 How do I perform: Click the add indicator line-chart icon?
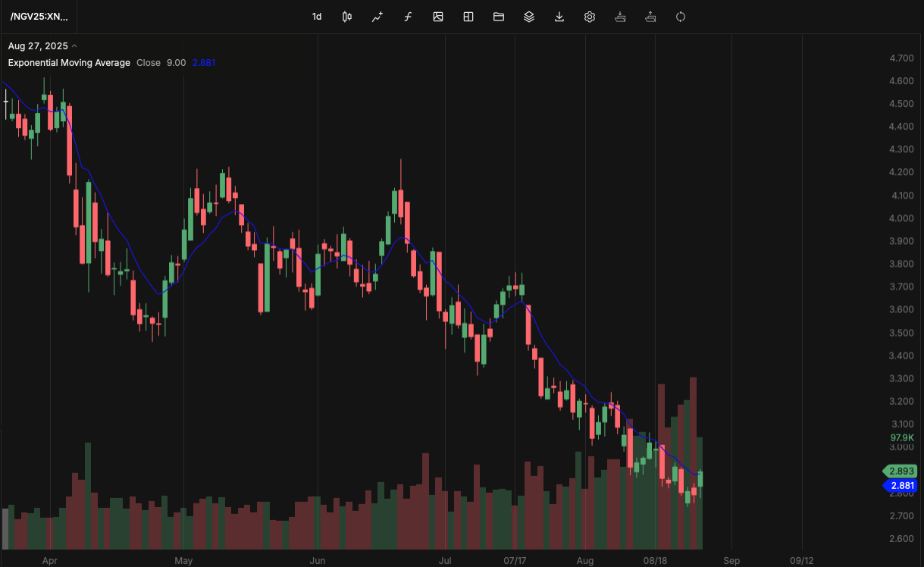pos(377,17)
